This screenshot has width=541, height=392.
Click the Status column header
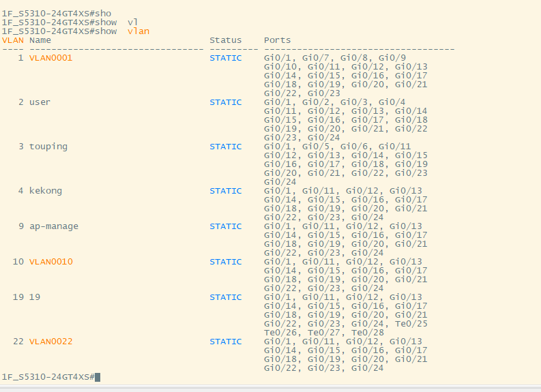[x=226, y=40]
